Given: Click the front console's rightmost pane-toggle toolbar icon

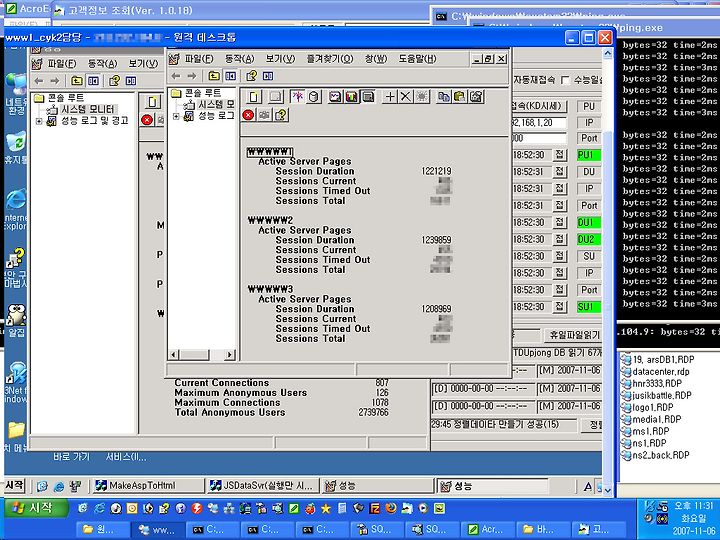Looking at the screenshot, I should click(268, 76).
